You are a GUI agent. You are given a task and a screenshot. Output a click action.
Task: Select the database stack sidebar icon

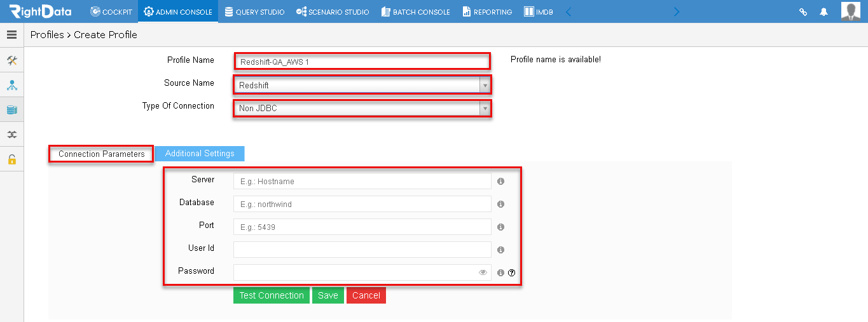[x=11, y=110]
